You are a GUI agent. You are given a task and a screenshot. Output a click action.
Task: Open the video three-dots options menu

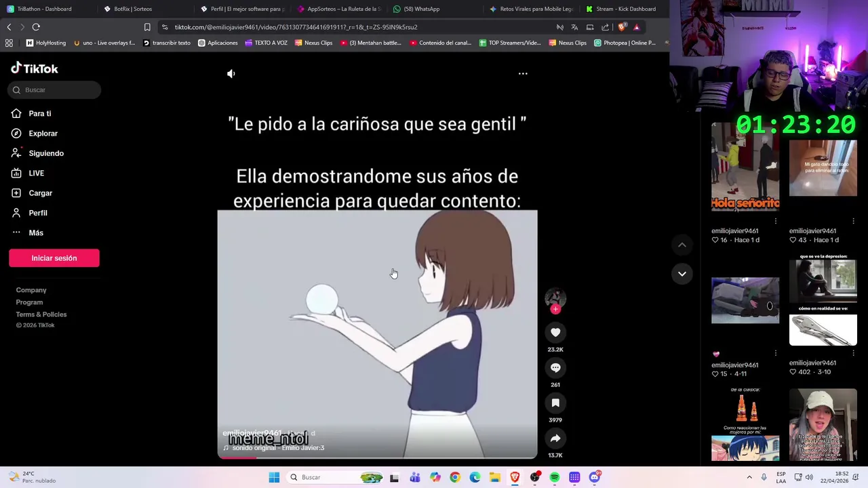[x=523, y=73]
